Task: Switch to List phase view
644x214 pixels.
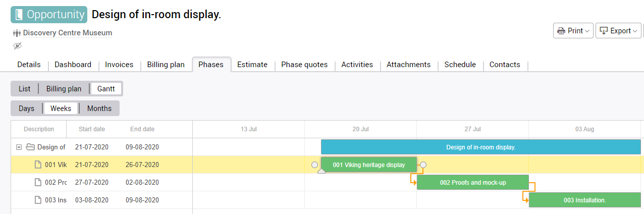Action: click(25, 89)
